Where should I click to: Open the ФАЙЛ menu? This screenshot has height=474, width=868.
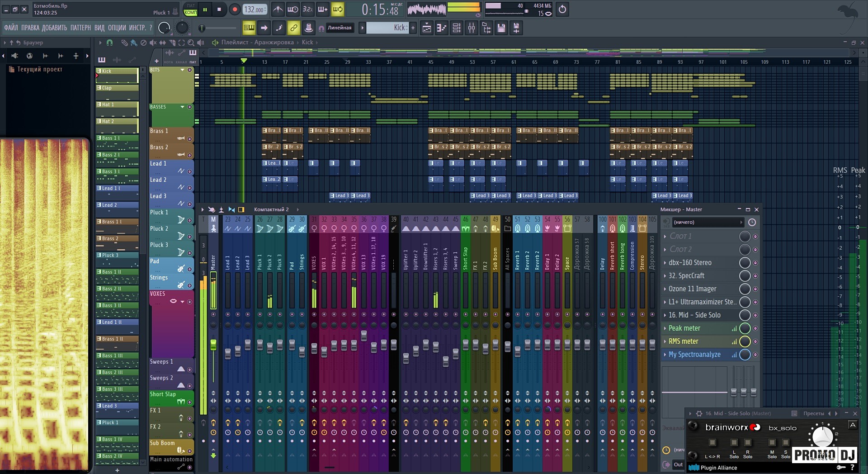pyautogui.click(x=11, y=28)
